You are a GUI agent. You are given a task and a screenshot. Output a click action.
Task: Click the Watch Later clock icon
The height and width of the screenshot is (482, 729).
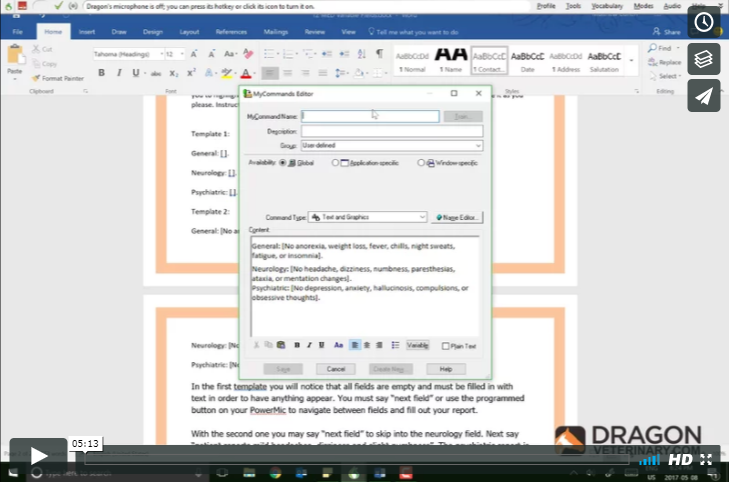[704, 22]
